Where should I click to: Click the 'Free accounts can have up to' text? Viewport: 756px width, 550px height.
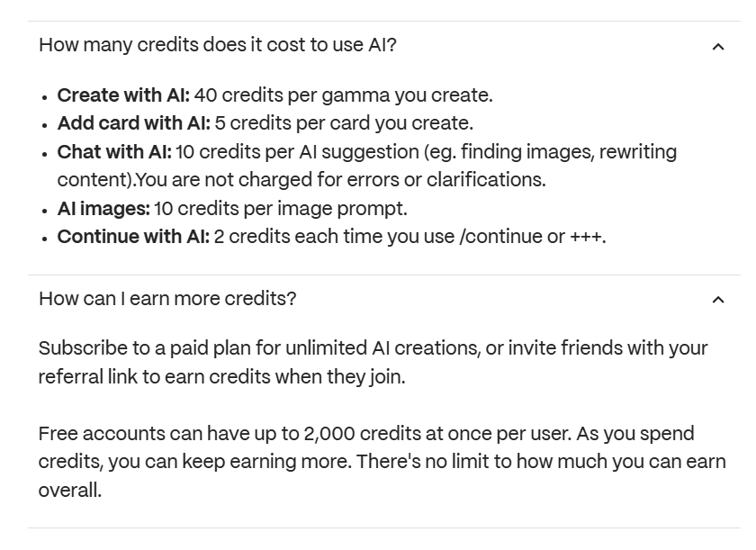click(x=169, y=433)
